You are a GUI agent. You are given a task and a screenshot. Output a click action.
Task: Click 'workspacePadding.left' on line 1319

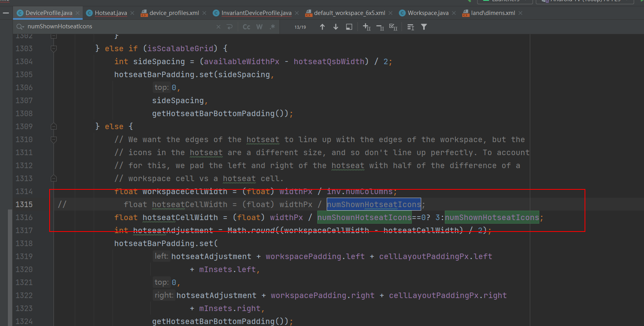click(315, 256)
